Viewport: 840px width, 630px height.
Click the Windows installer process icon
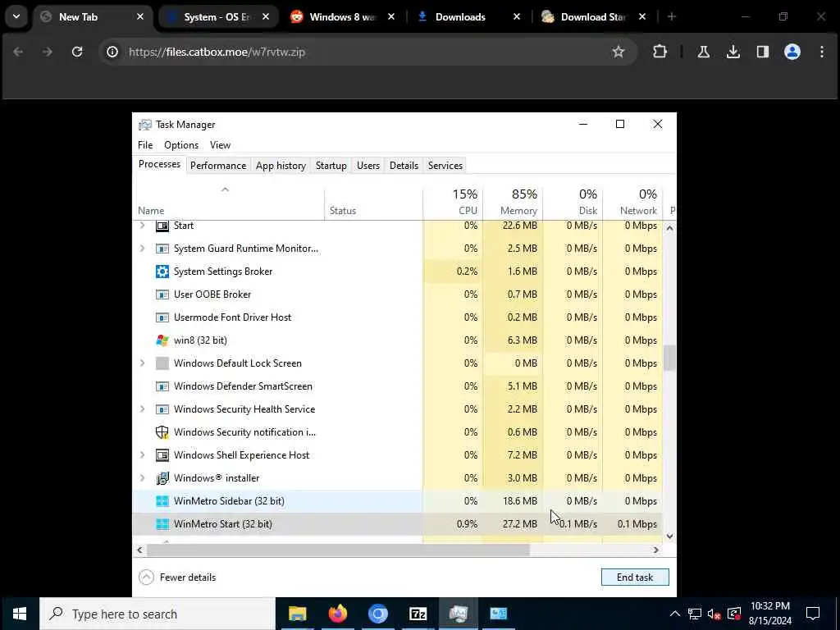(162, 478)
